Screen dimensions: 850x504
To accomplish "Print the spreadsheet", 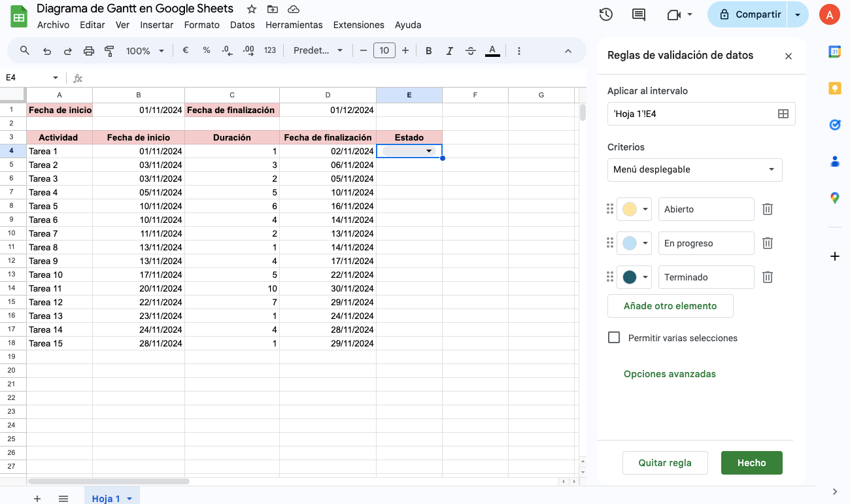I will click(89, 50).
